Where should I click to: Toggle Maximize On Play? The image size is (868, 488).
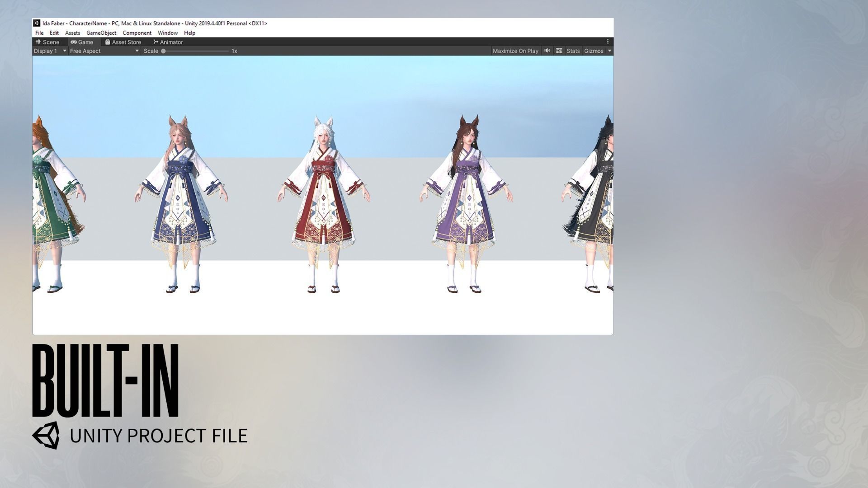click(x=515, y=51)
